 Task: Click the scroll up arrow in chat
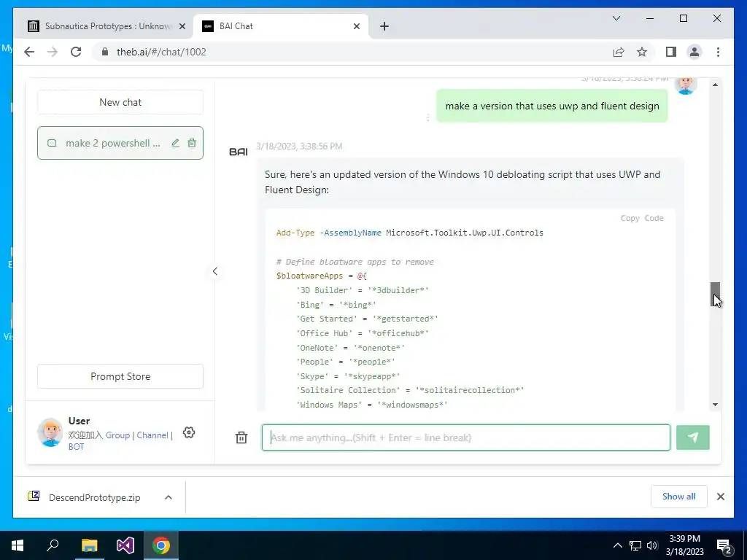pyautogui.click(x=715, y=85)
